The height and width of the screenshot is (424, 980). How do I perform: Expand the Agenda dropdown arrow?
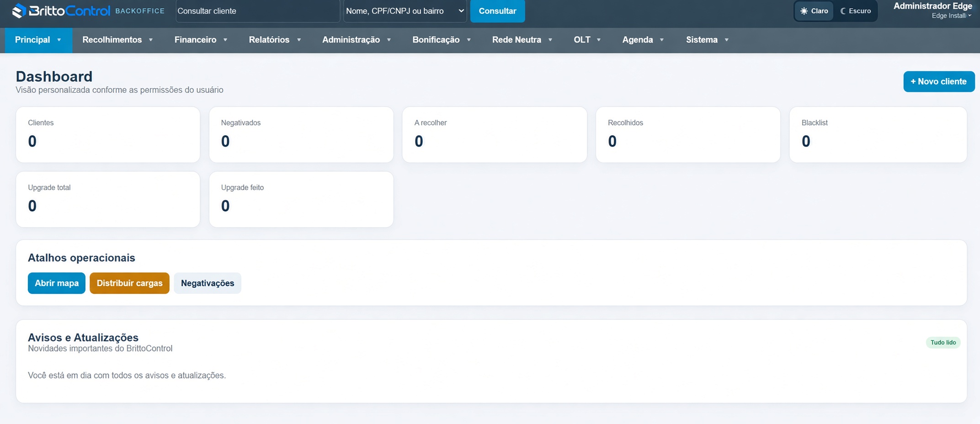point(661,40)
